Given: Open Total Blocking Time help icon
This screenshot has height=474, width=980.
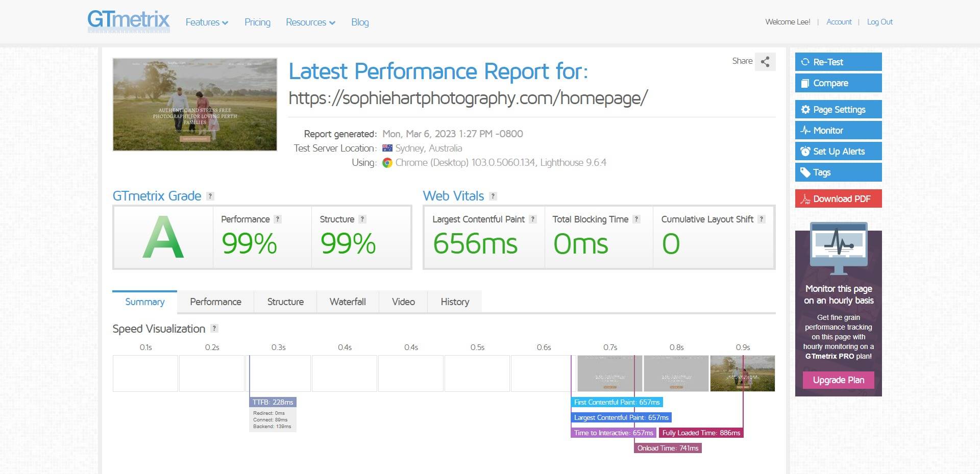Looking at the screenshot, I should coord(636,219).
